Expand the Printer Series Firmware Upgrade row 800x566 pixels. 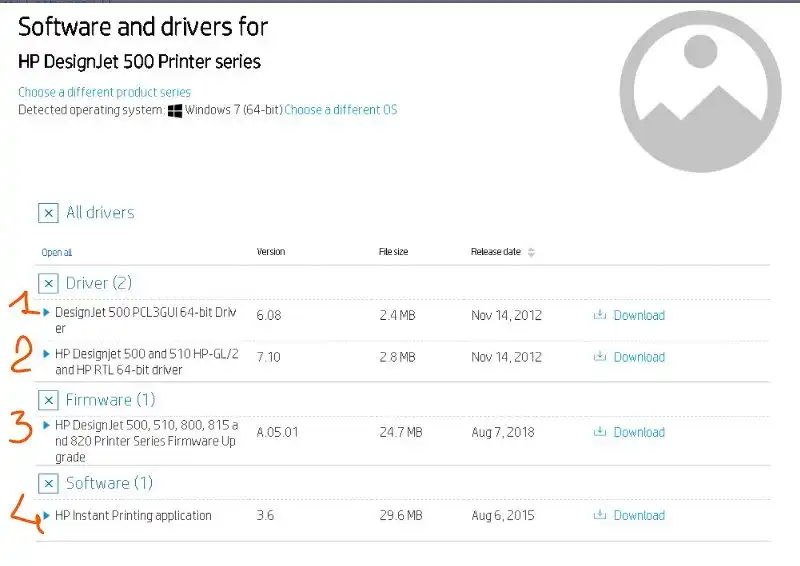tap(47, 426)
